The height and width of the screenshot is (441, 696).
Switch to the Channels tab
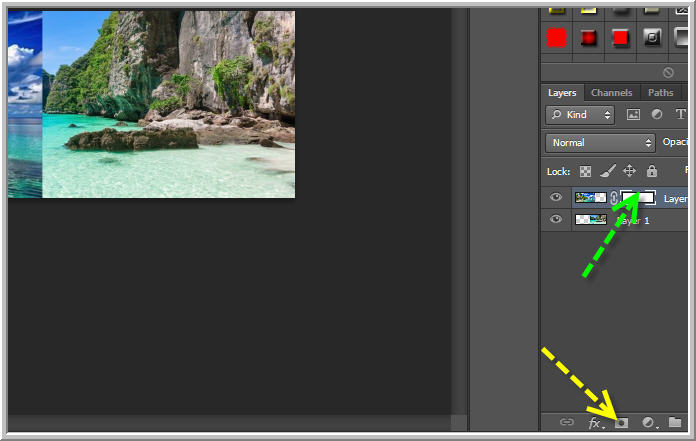tap(611, 93)
